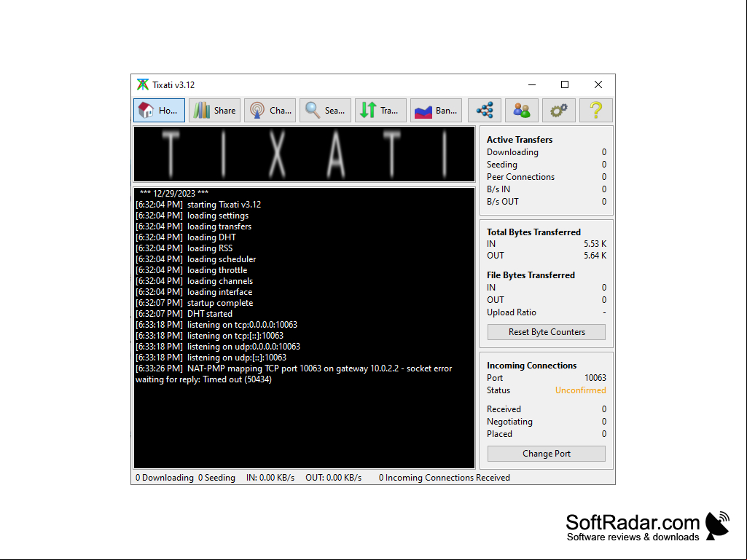
Task: Open the Channels antenna tab
Action: click(x=270, y=111)
